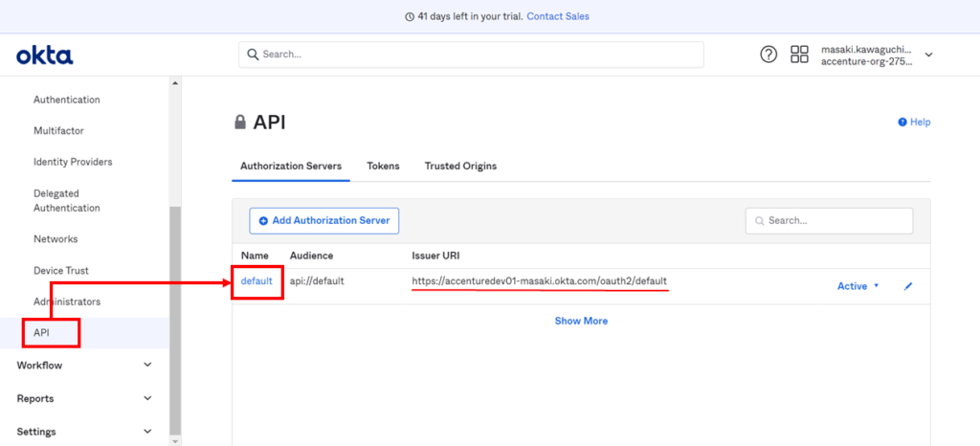The height and width of the screenshot is (446, 980).
Task: Switch to the Trusted Origins tab
Action: 460,166
